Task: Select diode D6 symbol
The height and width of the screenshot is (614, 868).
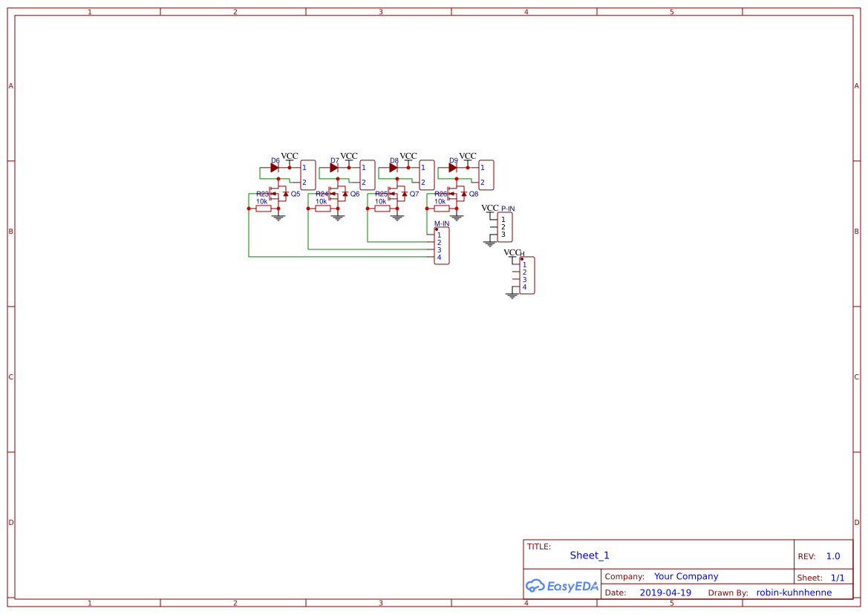Action: point(273,167)
